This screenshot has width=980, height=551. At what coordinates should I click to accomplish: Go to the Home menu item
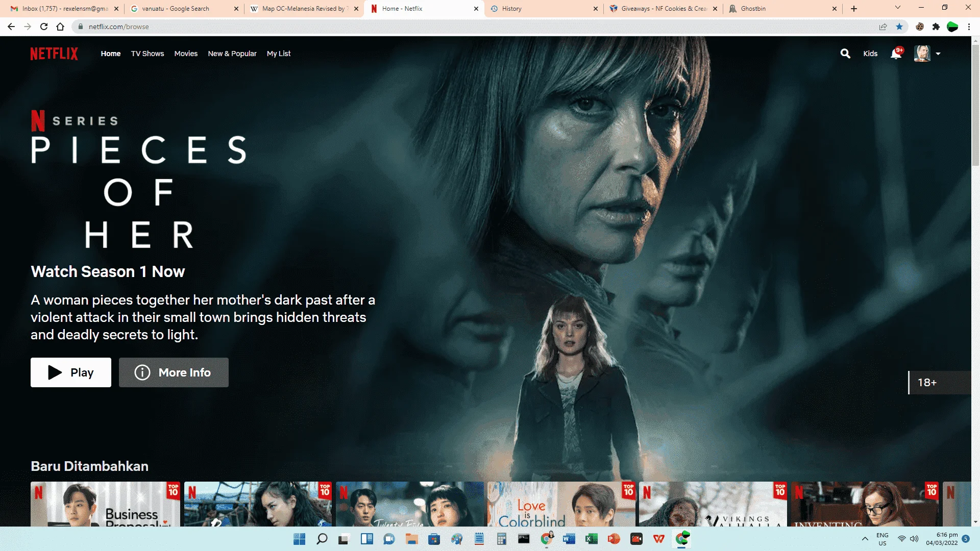coord(111,54)
